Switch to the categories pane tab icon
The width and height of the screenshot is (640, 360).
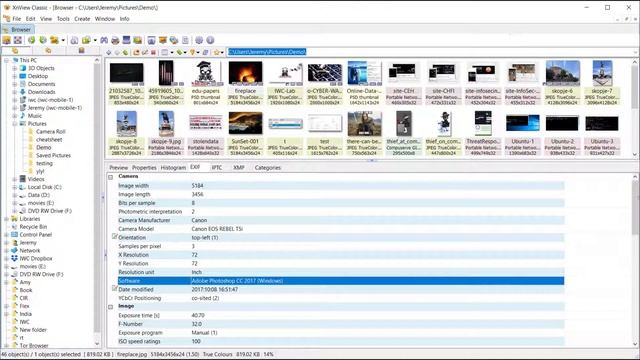82,51
